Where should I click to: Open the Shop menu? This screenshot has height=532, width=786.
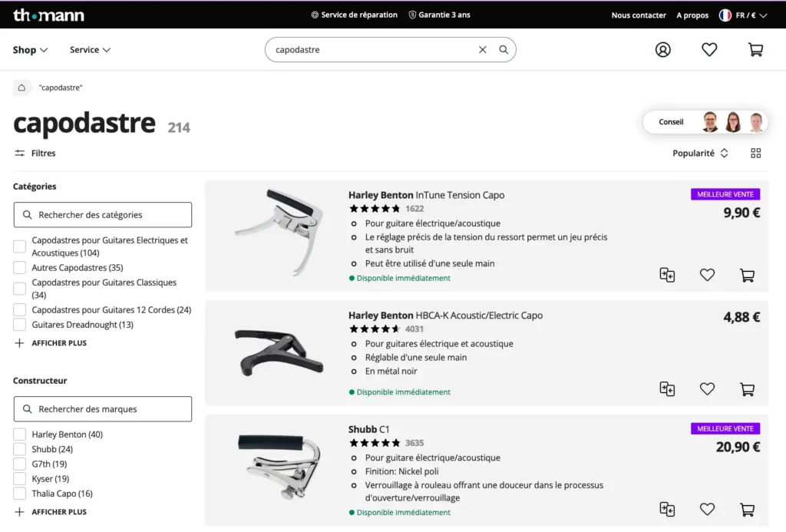(x=30, y=50)
